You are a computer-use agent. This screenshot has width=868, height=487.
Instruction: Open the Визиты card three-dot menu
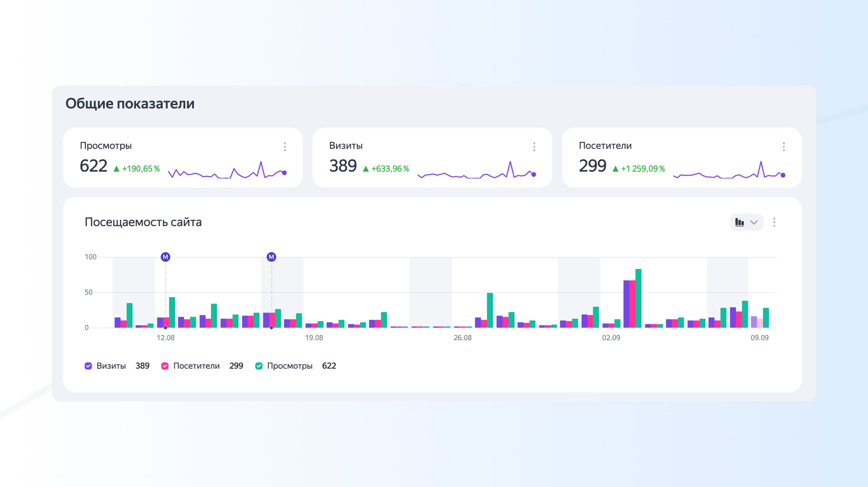tap(534, 147)
